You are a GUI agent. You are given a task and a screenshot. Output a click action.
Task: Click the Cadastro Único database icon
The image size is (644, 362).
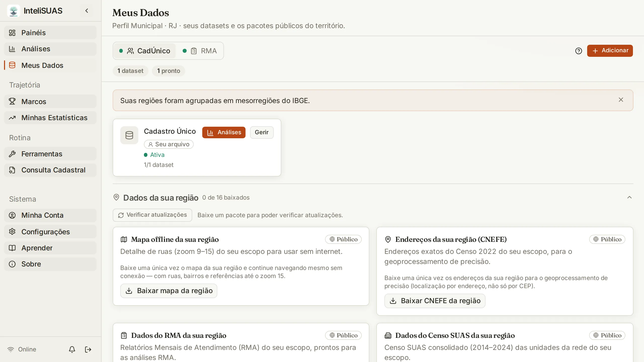click(x=129, y=135)
